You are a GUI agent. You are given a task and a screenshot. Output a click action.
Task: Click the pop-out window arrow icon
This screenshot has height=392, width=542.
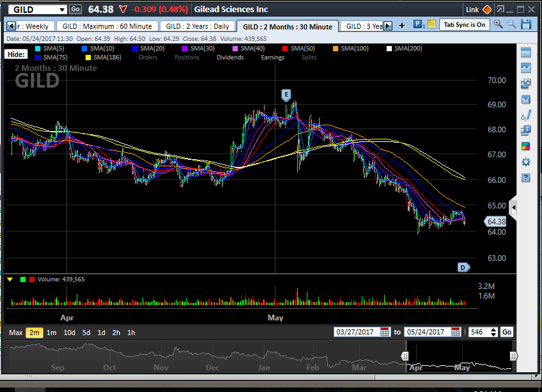(x=500, y=10)
